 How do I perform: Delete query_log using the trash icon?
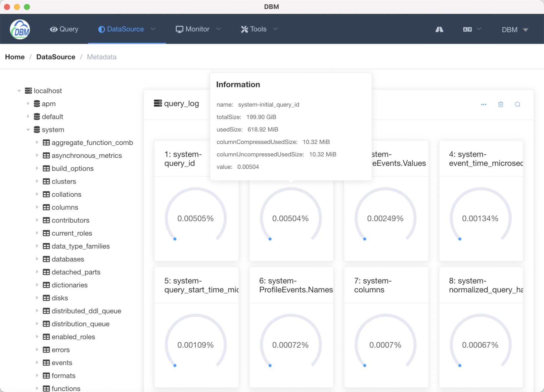(501, 104)
